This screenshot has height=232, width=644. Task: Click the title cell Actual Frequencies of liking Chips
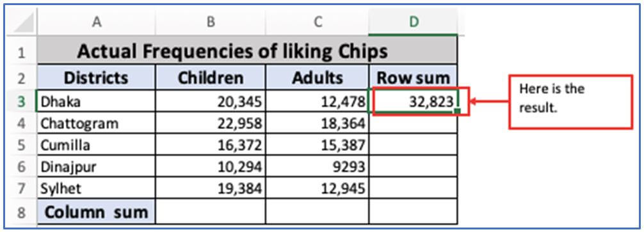pos(247,51)
